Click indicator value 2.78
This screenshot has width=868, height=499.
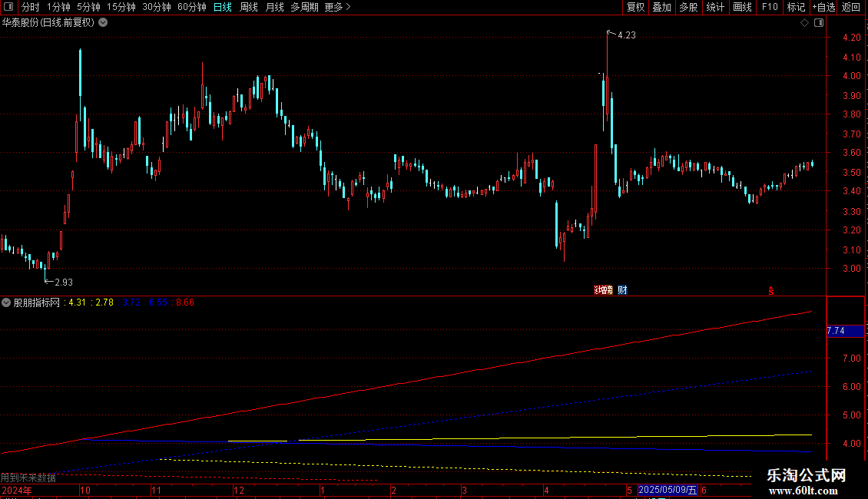104,302
